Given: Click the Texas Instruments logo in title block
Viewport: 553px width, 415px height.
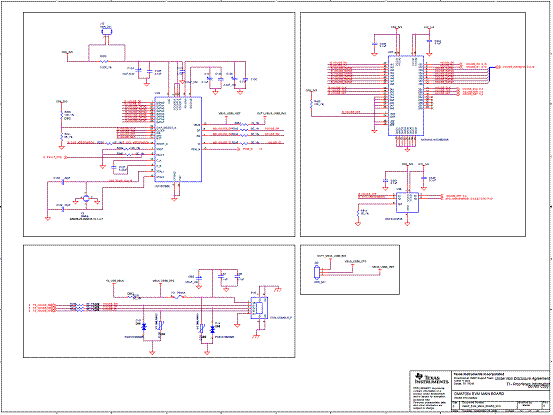Looking at the screenshot, I should pyautogui.click(x=431, y=378).
